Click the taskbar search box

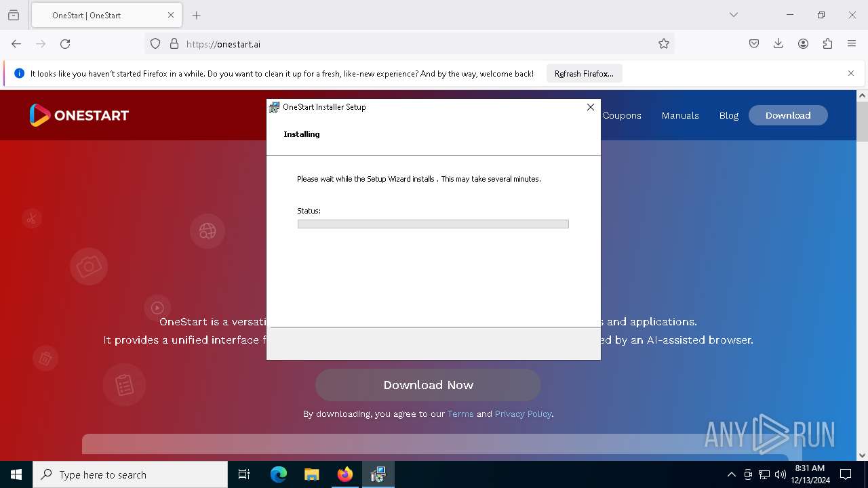(130, 474)
